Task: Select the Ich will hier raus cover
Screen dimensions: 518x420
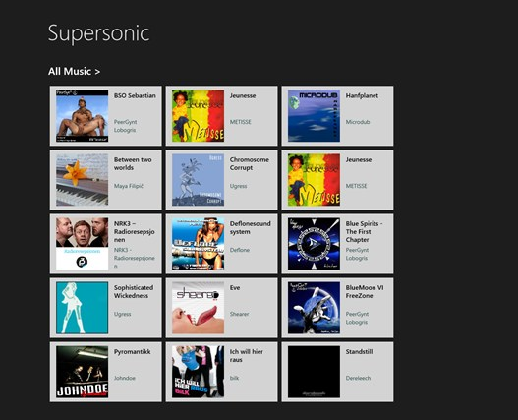Action: (199, 372)
